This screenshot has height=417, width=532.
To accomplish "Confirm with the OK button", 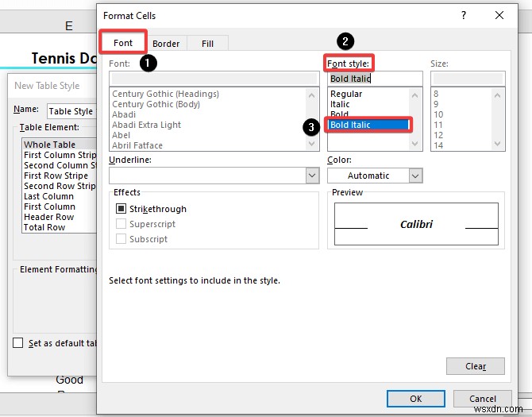I will coord(415,399).
